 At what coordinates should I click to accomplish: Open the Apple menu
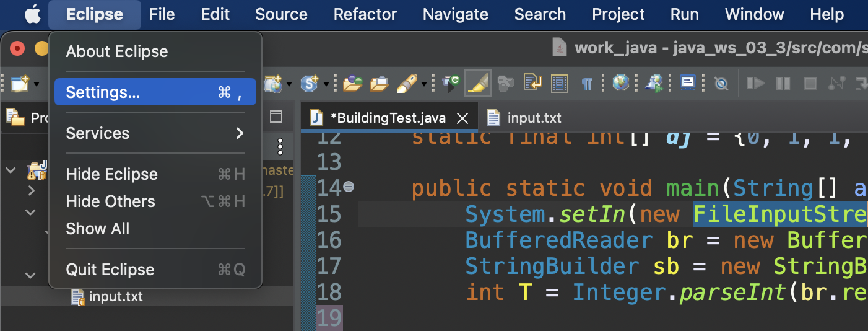32,14
